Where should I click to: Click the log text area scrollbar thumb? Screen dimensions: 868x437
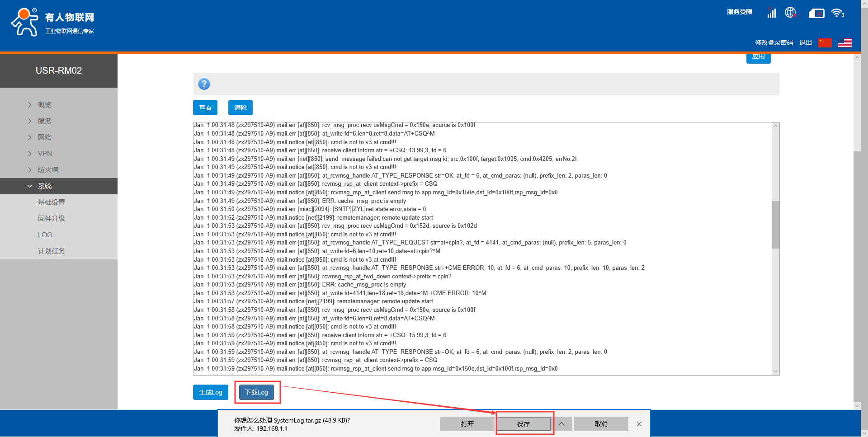coord(775,225)
